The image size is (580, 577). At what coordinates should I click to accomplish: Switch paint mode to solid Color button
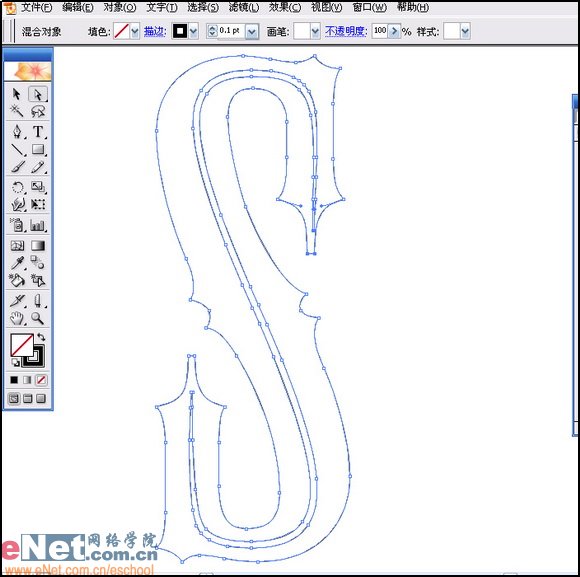(14, 380)
